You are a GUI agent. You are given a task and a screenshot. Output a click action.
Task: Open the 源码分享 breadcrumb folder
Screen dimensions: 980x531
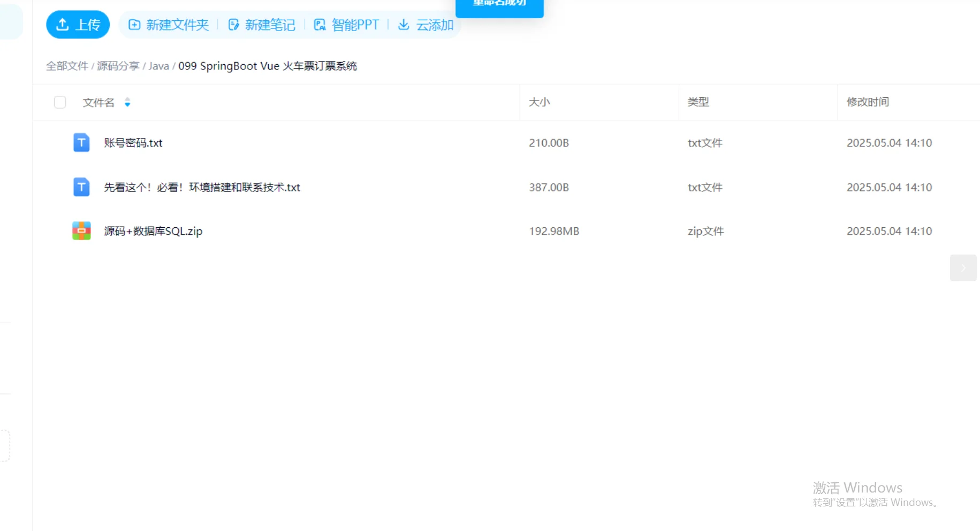coord(117,66)
